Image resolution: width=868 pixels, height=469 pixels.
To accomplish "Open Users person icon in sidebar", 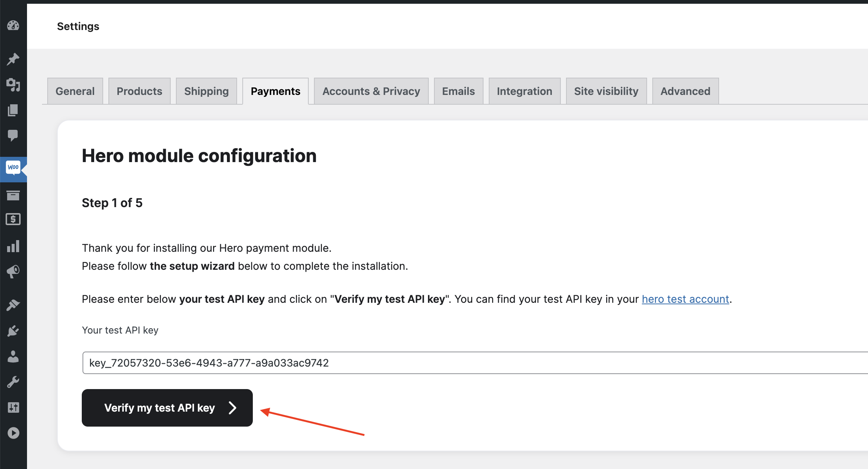I will click(13, 356).
